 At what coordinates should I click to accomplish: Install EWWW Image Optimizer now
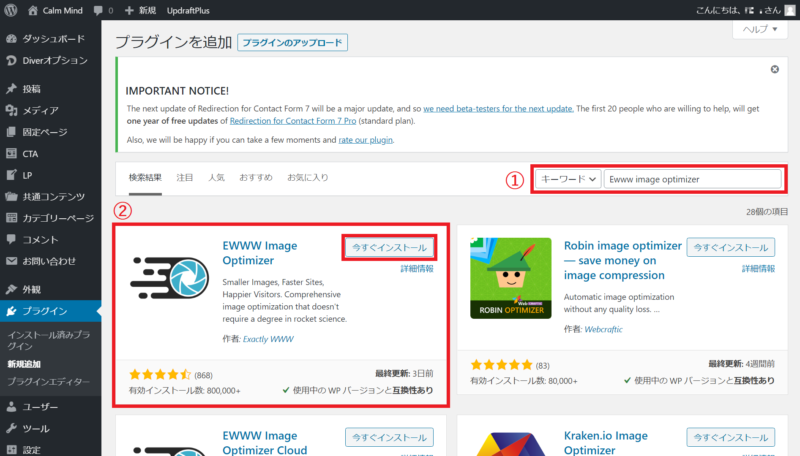click(389, 247)
